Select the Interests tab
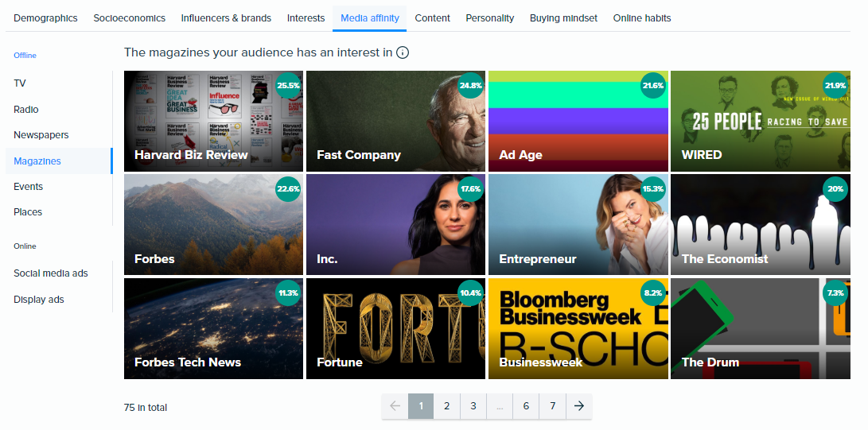Image resolution: width=868 pixels, height=430 pixels. click(x=306, y=18)
